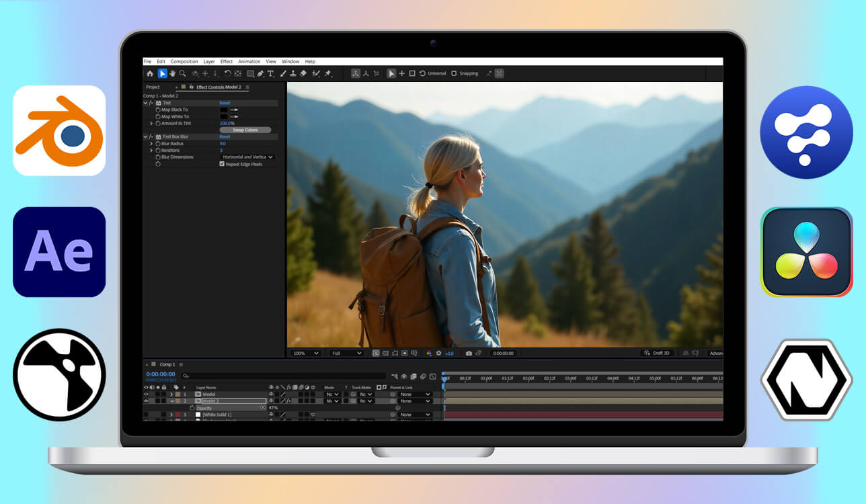Open the Blur Dimensions dropdown
Screen dimensions: 866x504
(247, 157)
